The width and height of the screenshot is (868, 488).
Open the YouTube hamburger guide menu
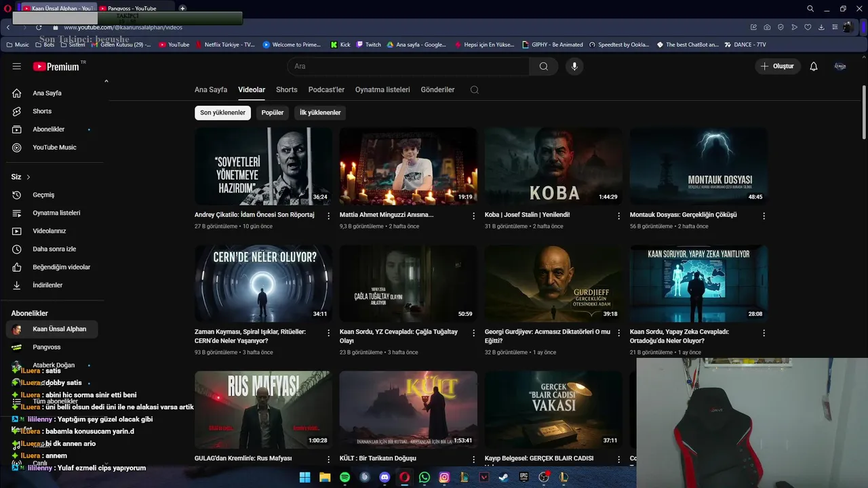point(17,66)
